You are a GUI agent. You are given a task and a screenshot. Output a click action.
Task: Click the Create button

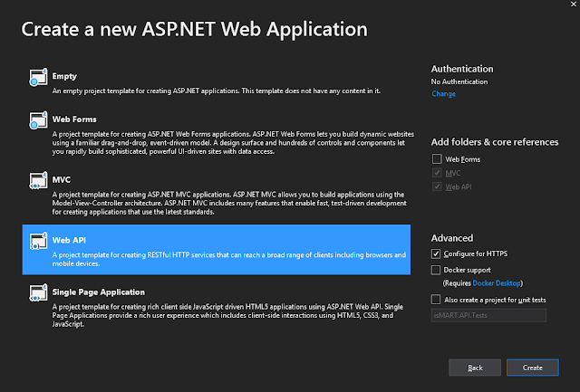coord(533,368)
